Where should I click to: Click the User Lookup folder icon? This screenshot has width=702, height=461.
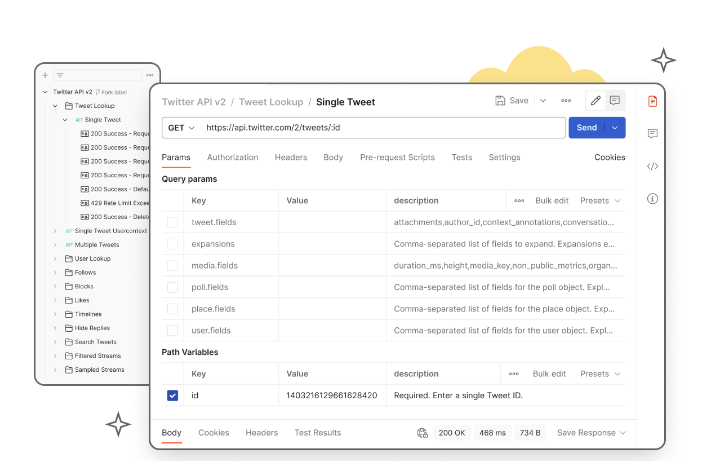(x=68, y=258)
